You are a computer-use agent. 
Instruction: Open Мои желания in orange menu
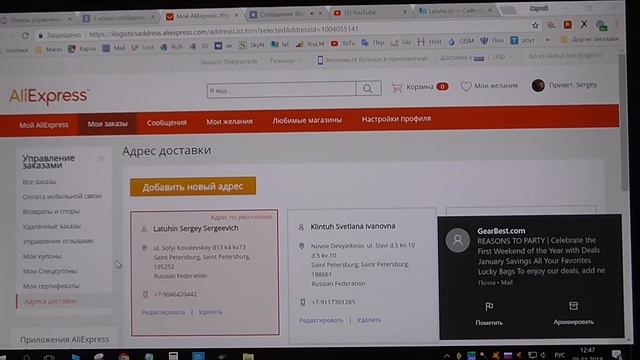229,122
